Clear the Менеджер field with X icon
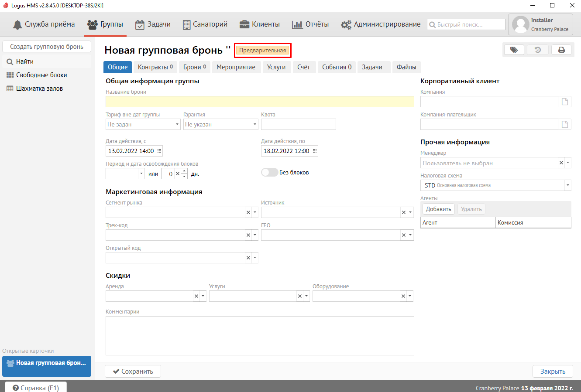Screen dimensions: 581x392 click(x=561, y=163)
